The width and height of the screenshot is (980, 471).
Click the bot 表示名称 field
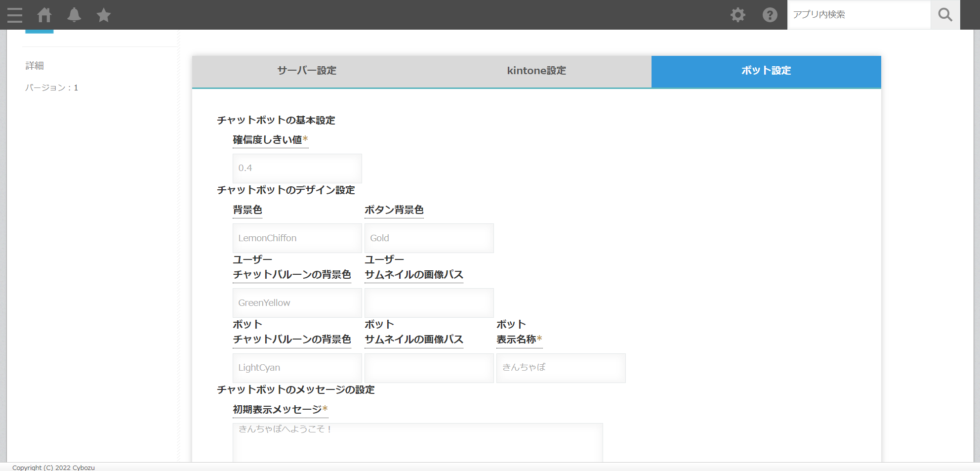coord(561,368)
